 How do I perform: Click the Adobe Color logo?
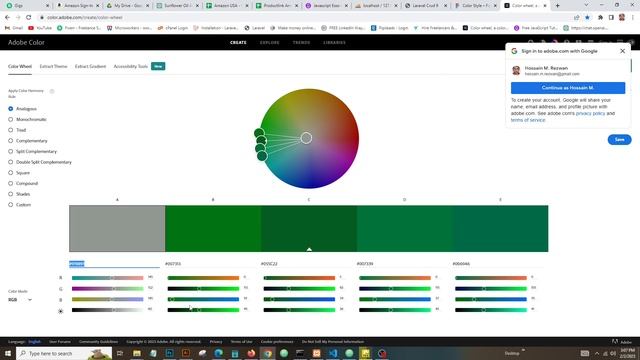(26, 42)
